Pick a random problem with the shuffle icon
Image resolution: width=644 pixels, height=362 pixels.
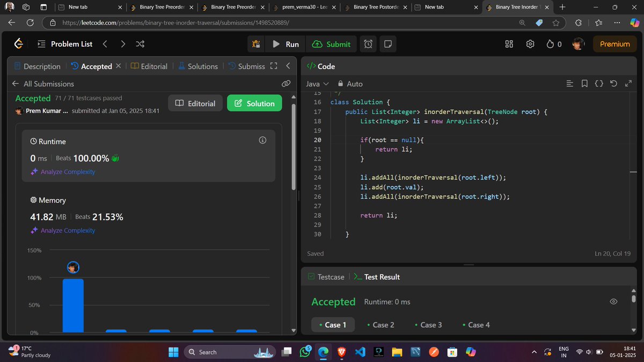tap(140, 44)
